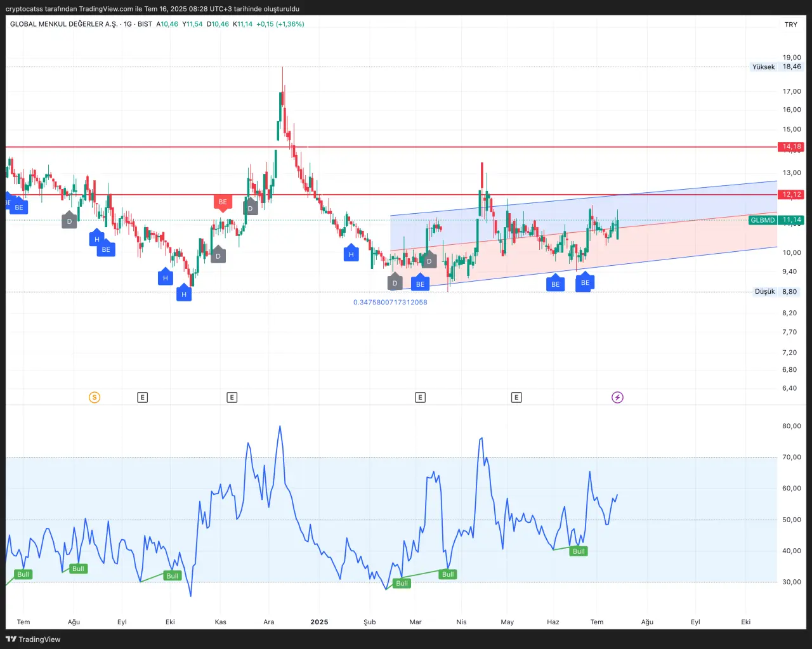Click the orange S split marker
The image size is (812, 649).
[x=95, y=398]
